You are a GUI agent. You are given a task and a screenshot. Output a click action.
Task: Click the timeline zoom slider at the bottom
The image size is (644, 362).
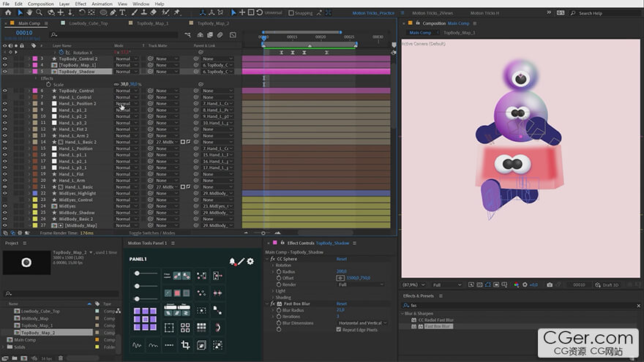[x=263, y=233]
